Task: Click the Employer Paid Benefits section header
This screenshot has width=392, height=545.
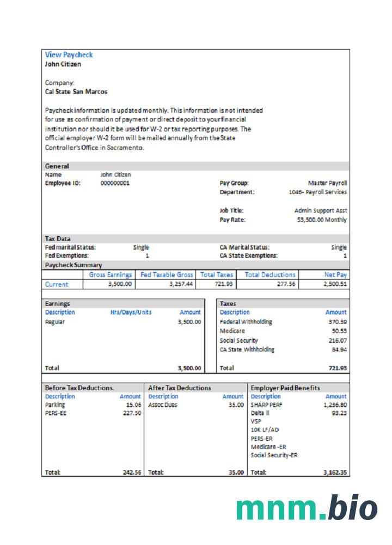Action: pyautogui.click(x=285, y=387)
